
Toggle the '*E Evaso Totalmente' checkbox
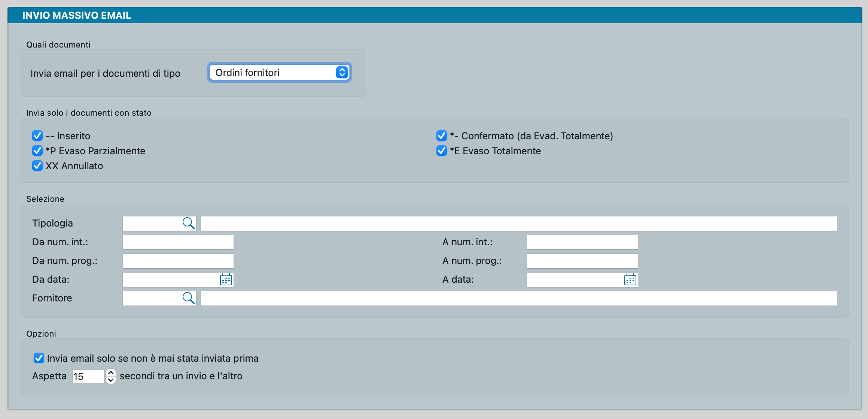tap(442, 151)
